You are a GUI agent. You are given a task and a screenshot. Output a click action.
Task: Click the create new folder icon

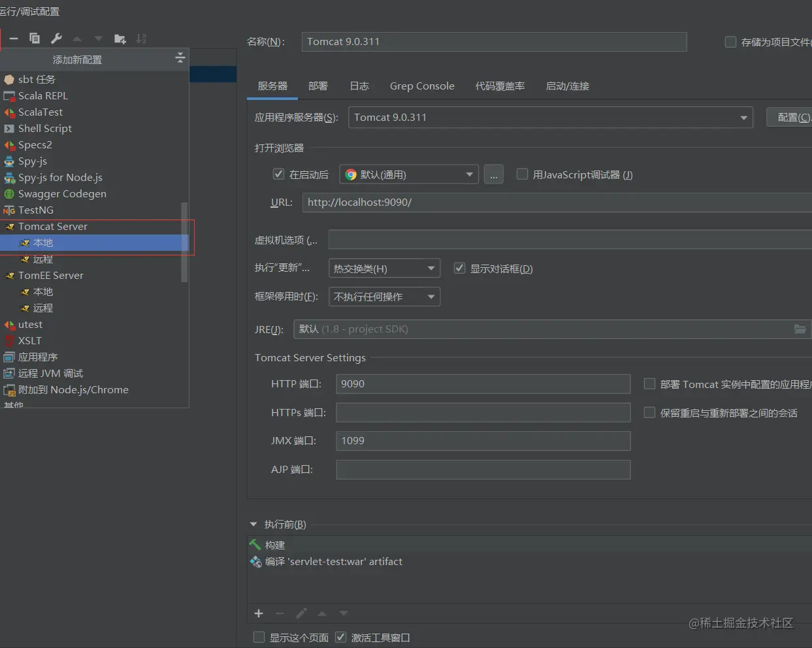tap(120, 39)
